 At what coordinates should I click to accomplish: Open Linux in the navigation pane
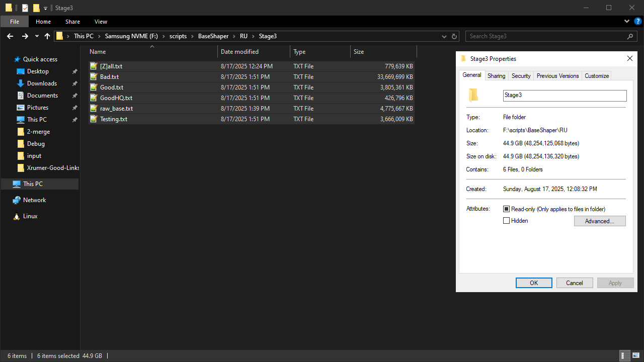coord(30,216)
